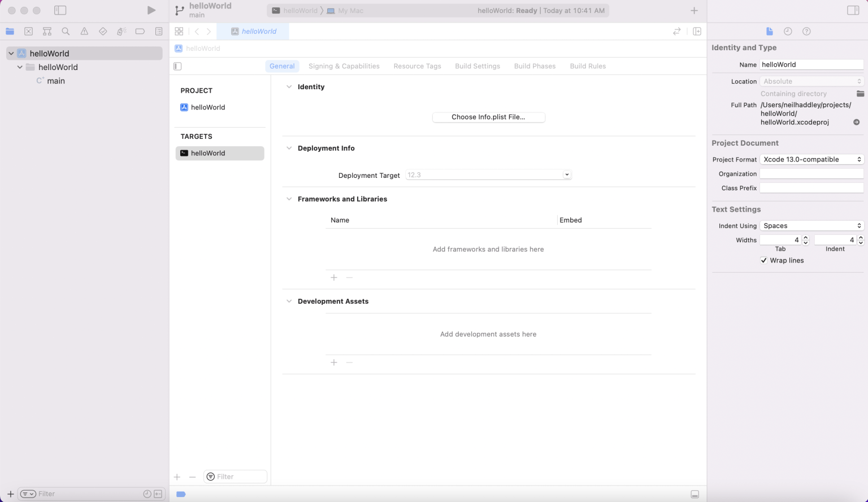Open the Build Rules tab

click(x=588, y=66)
